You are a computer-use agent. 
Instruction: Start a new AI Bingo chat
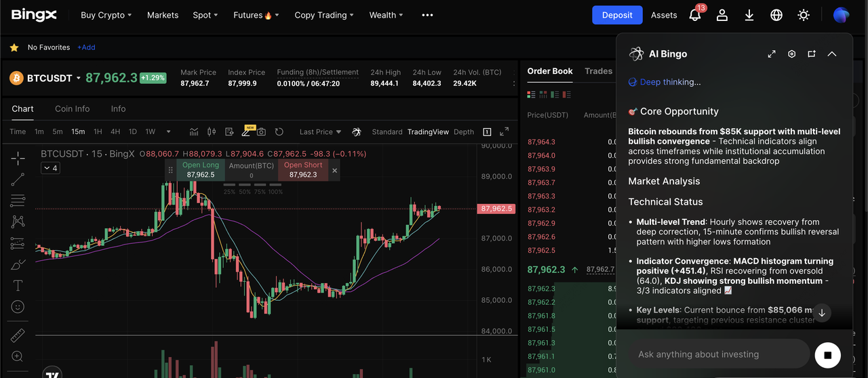click(812, 54)
